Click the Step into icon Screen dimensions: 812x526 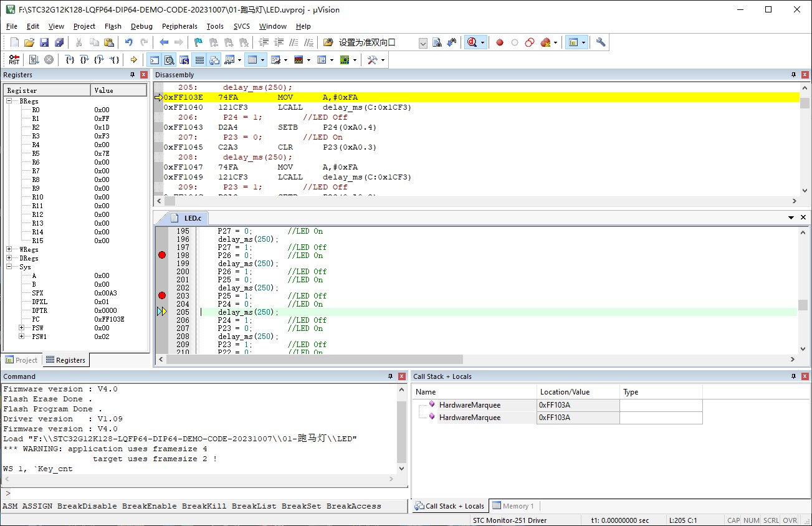pos(70,60)
